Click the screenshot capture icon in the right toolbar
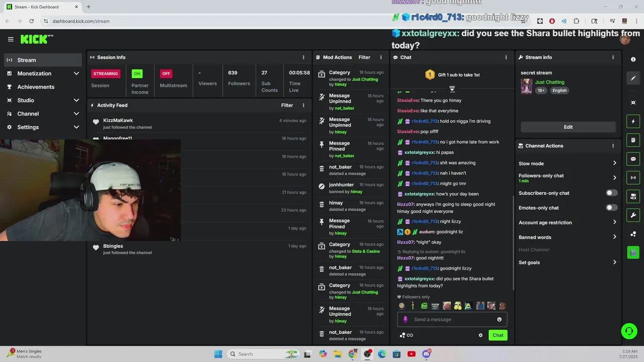The width and height of the screenshot is (644, 362). click(x=633, y=103)
